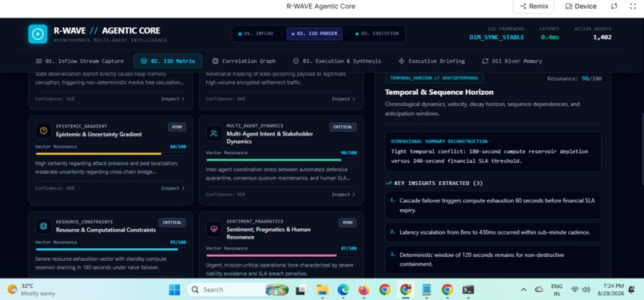Select the 03. EXECUTION pipeline step
The width and height of the screenshot is (644, 300).
(377, 34)
